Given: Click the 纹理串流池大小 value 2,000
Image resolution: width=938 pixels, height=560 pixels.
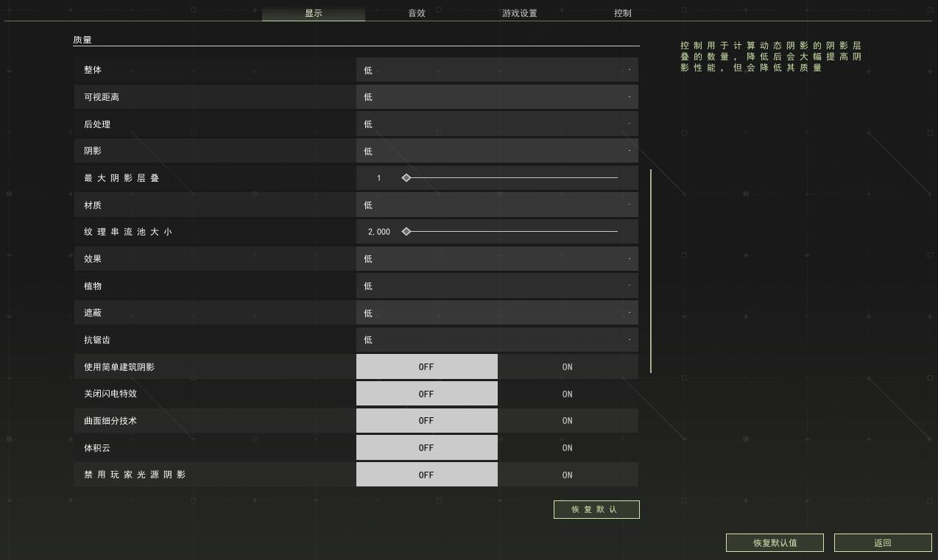Looking at the screenshot, I should (x=379, y=232).
